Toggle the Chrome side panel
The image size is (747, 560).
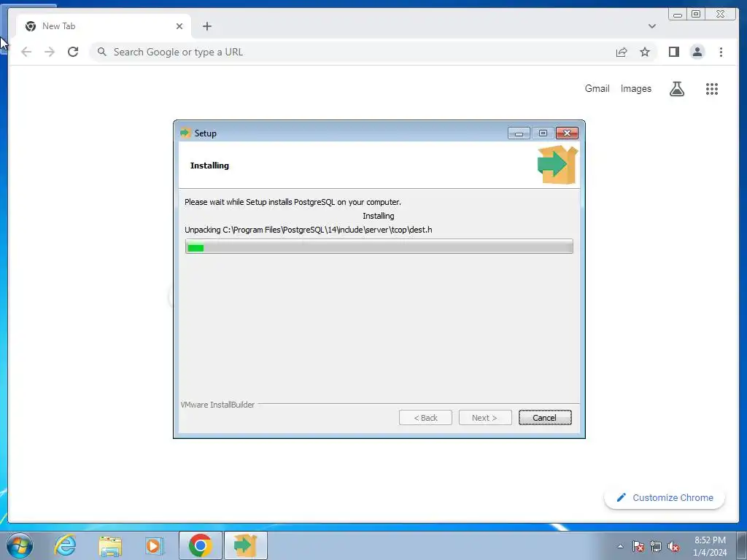click(673, 52)
